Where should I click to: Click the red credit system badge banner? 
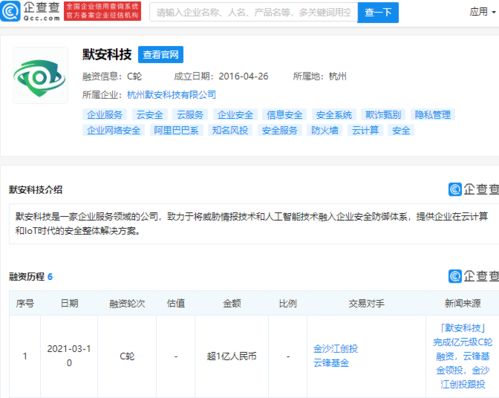pos(102,11)
